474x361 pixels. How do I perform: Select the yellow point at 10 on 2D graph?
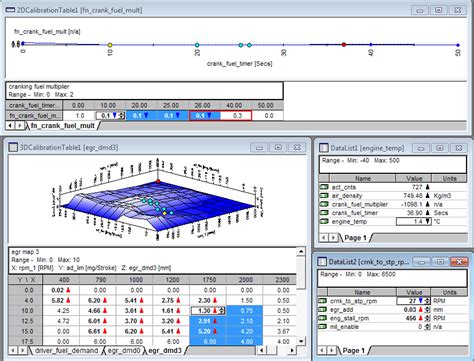pyautogui.click(x=110, y=45)
